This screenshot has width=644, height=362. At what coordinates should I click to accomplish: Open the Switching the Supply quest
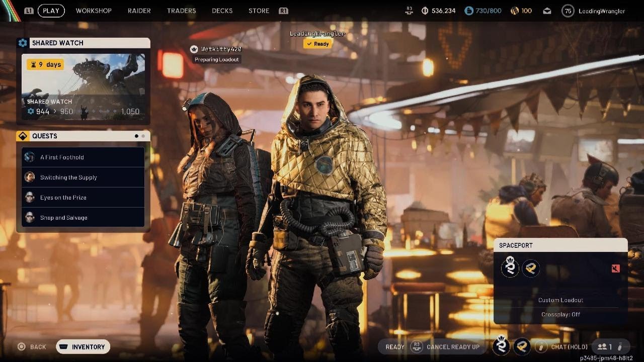coord(83,177)
